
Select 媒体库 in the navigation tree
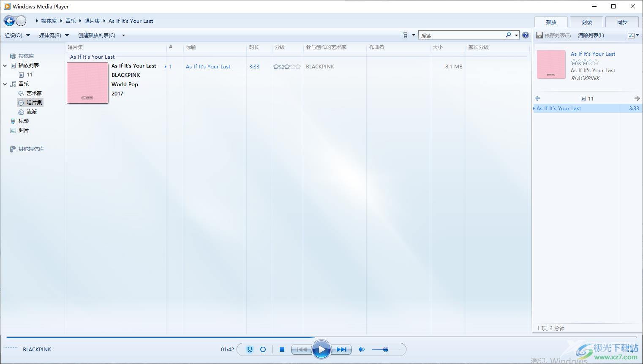pos(26,56)
